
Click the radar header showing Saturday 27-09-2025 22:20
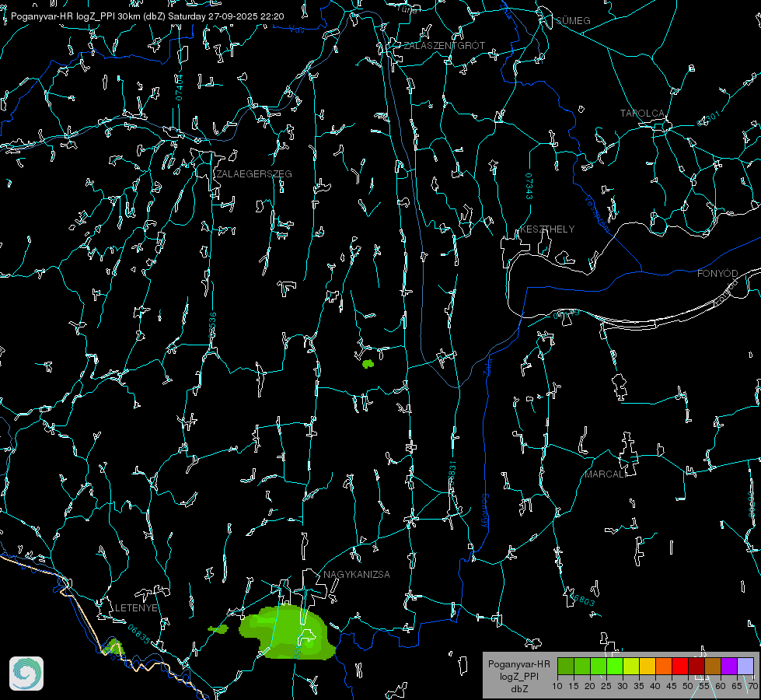(x=148, y=16)
